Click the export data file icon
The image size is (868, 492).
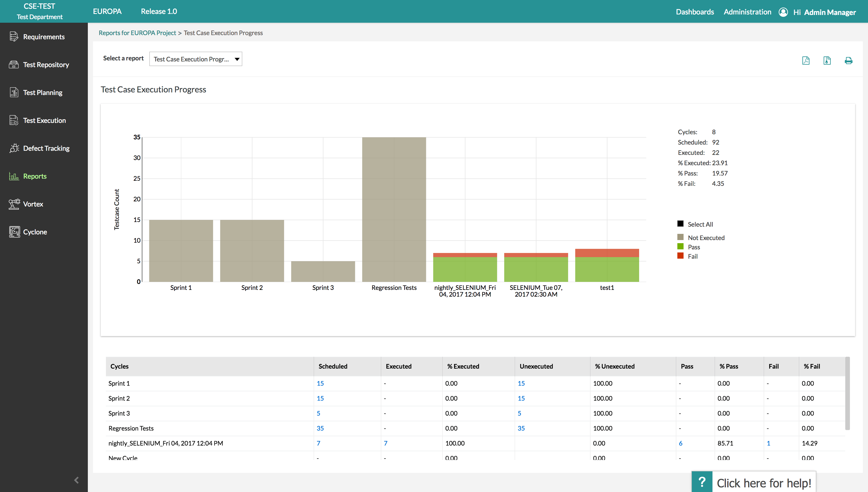point(827,60)
